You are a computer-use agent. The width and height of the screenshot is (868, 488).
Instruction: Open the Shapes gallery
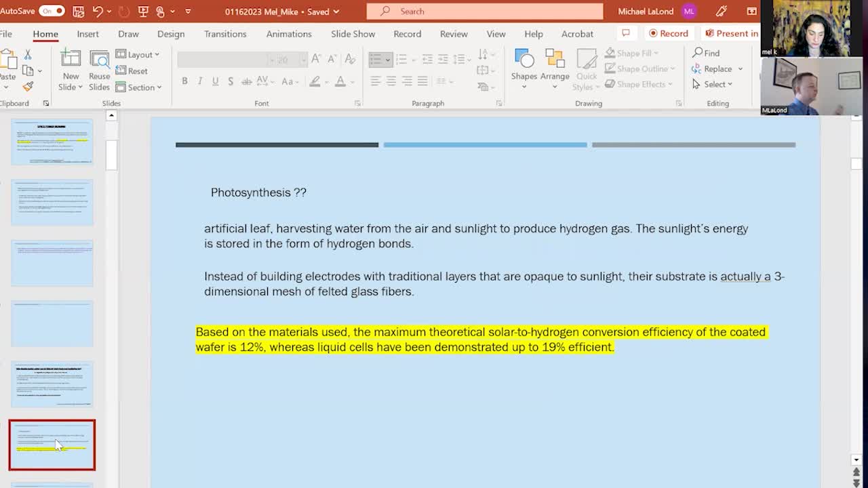[x=524, y=70]
